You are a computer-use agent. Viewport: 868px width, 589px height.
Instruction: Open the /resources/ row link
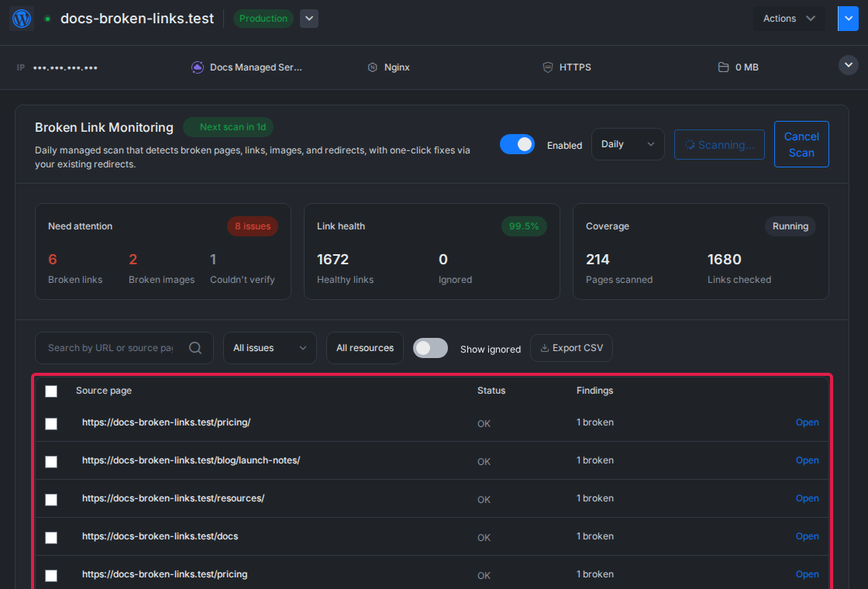point(807,498)
